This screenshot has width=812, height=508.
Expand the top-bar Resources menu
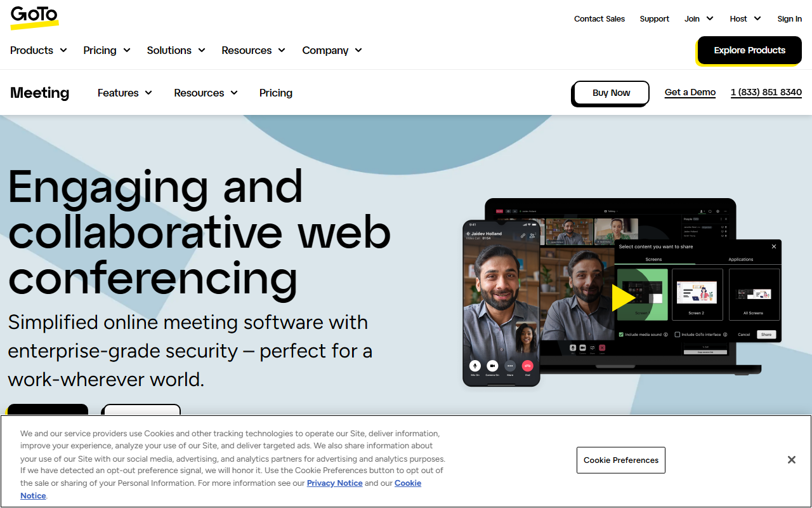pyautogui.click(x=253, y=50)
